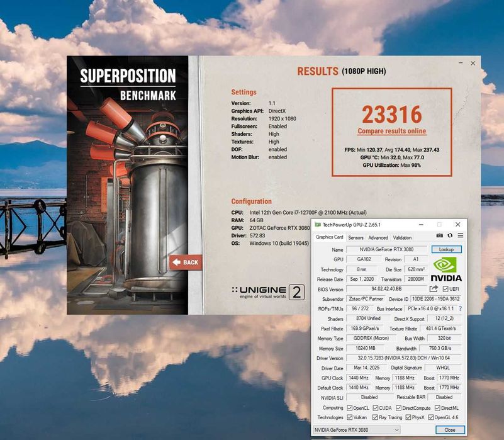The height and width of the screenshot is (440, 504).
Task: Click the Compare results online link
Action: [x=392, y=131]
